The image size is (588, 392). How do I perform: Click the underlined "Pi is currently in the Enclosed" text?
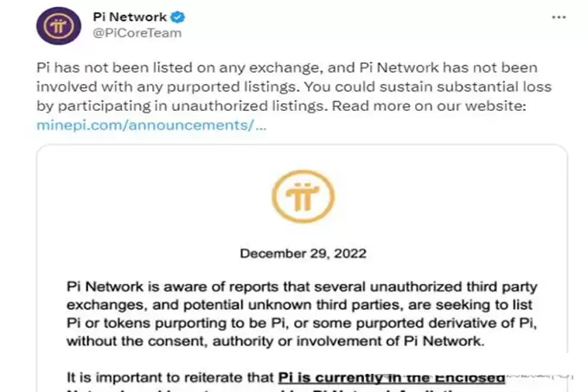click(391, 376)
